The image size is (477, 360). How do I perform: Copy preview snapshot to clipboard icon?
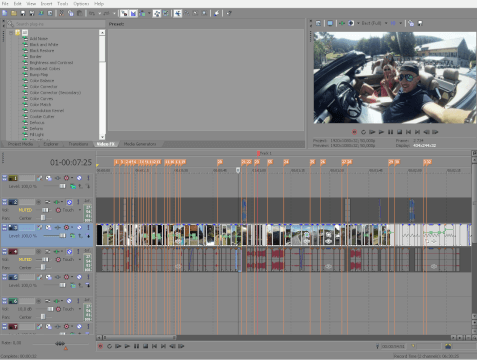coord(411,23)
